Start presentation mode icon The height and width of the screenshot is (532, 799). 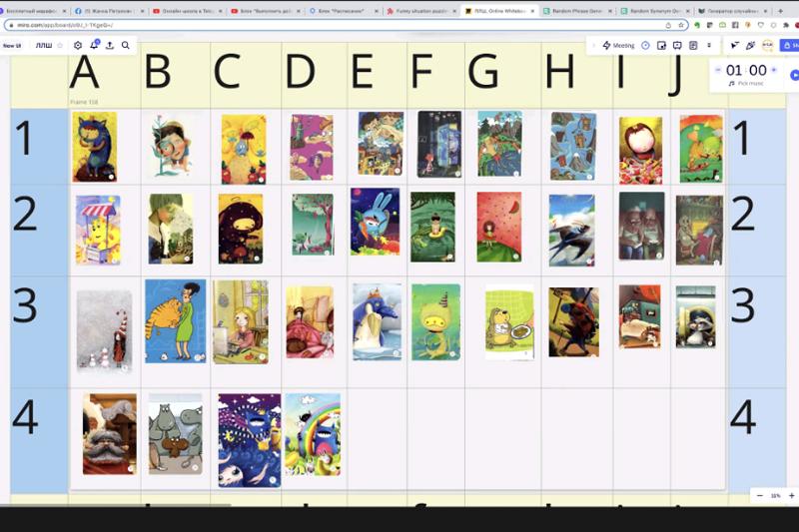point(677,45)
